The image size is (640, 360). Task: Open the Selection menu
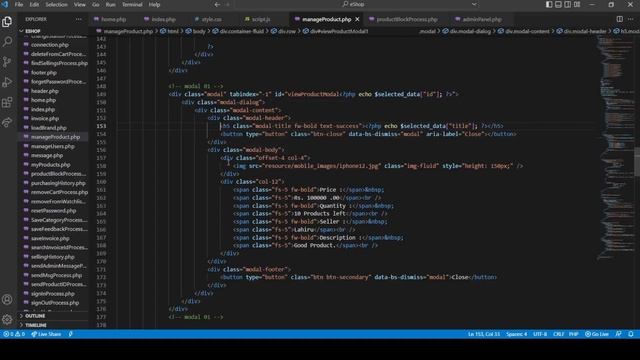(x=56, y=4)
